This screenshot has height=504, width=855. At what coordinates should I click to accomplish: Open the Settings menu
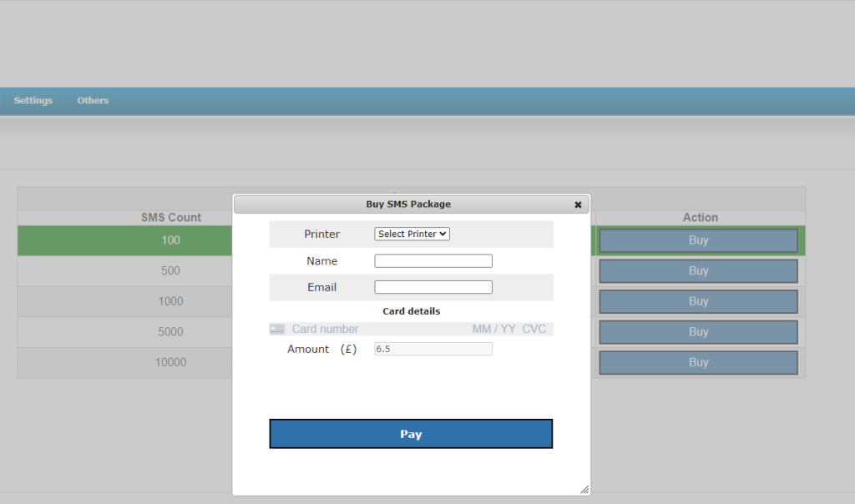pyautogui.click(x=33, y=100)
